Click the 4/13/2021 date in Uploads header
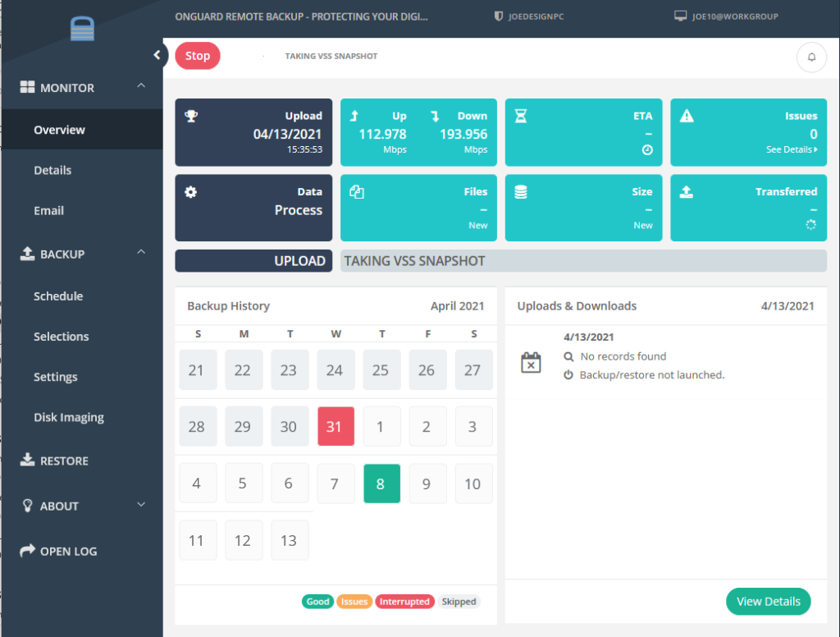 (787, 306)
